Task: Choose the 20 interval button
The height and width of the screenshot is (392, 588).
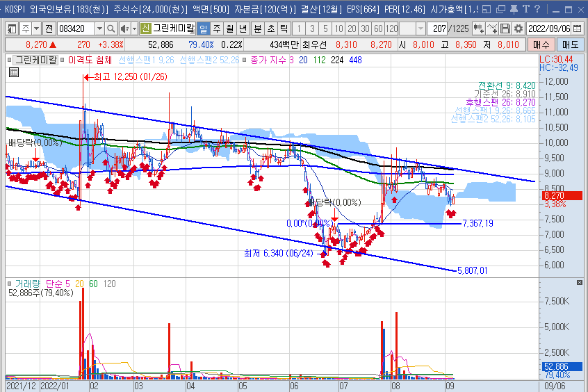Action: [352, 28]
